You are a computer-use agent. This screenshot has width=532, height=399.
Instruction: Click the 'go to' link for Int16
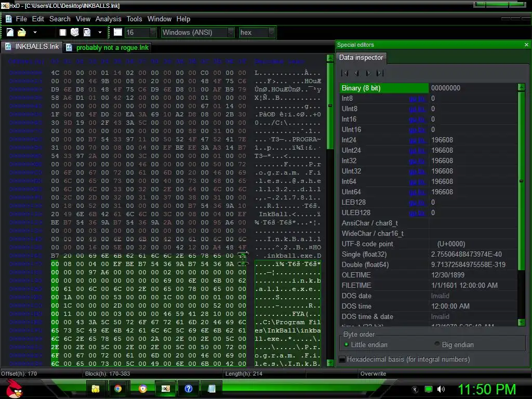click(417, 119)
